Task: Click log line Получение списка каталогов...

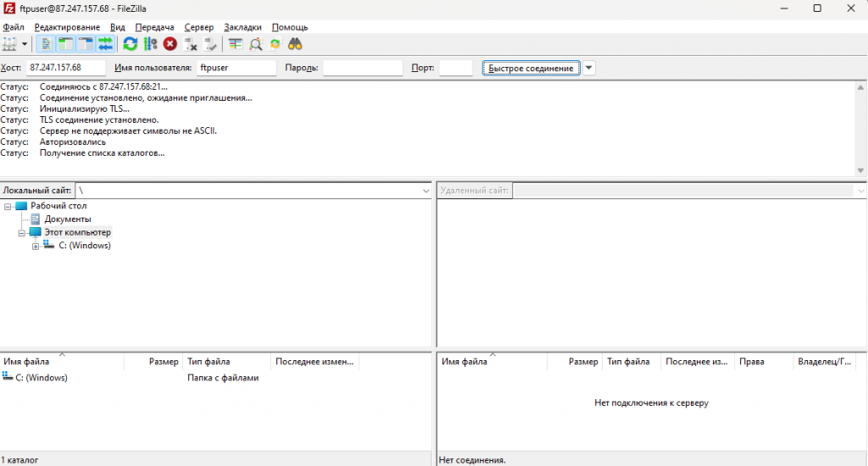Action: pos(102,153)
